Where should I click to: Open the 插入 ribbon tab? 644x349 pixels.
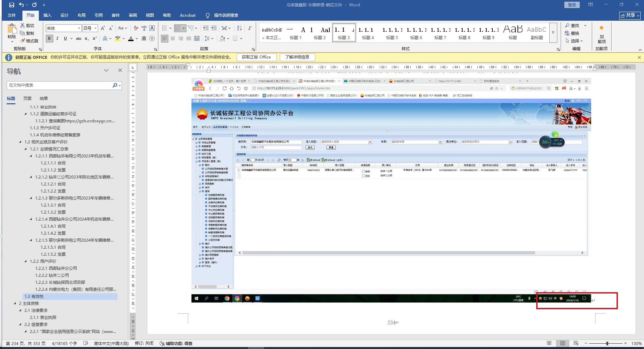[x=48, y=15]
